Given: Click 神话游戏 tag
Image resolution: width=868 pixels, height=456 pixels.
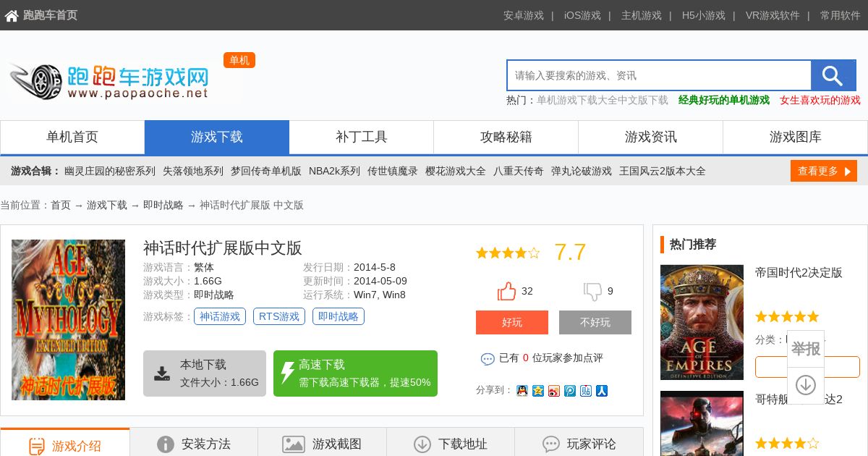Looking at the screenshot, I should pos(220,316).
